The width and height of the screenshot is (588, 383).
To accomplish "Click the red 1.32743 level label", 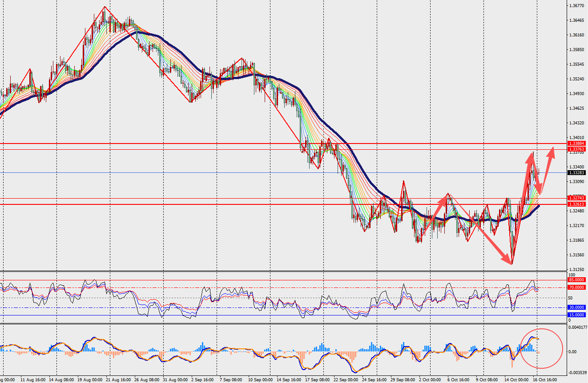I will pos(577,198).
